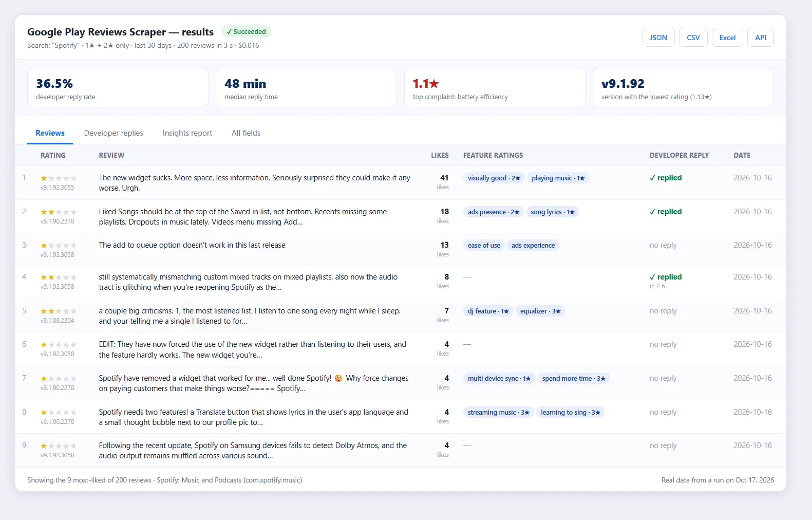Switch to Developer replies tab

(x=114, y=133)
